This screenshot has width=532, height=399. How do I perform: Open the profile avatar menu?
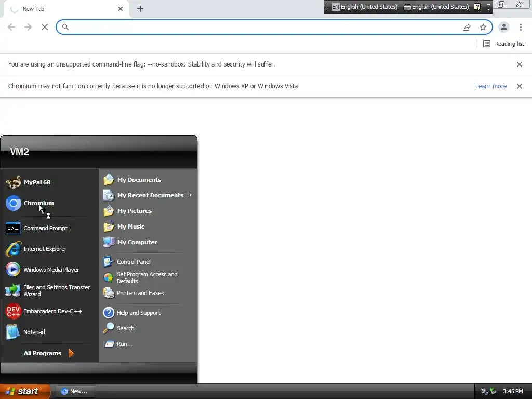pyautogui.click(x=504, y=27)
